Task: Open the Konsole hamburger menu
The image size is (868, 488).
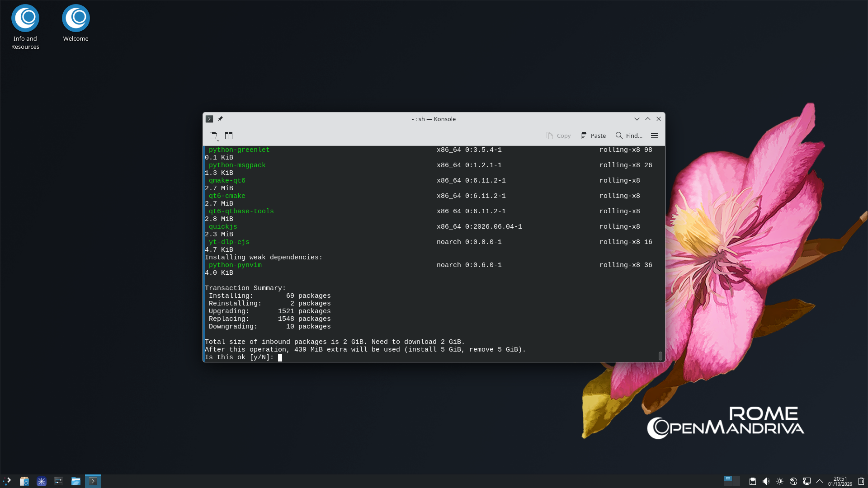Action: click(655, 136)
